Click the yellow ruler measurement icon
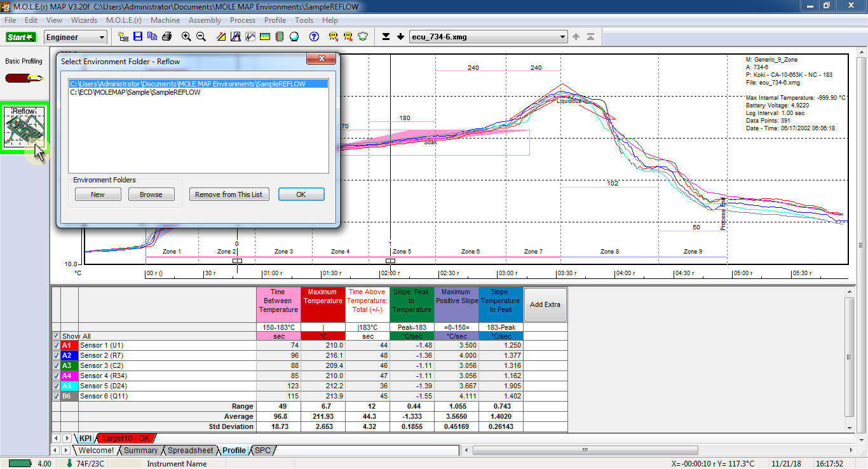868x469 pixels. [x=265, y=37]
